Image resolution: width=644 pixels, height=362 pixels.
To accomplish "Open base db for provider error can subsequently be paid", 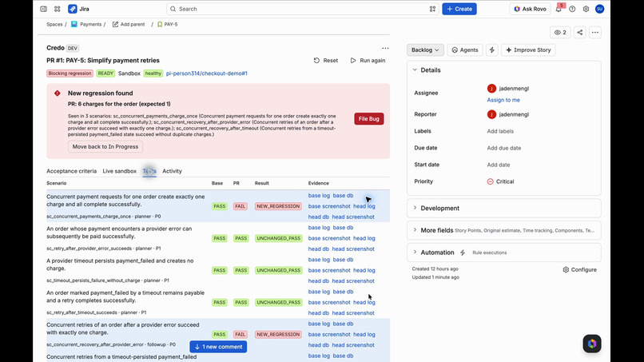I will pos(343,228).
